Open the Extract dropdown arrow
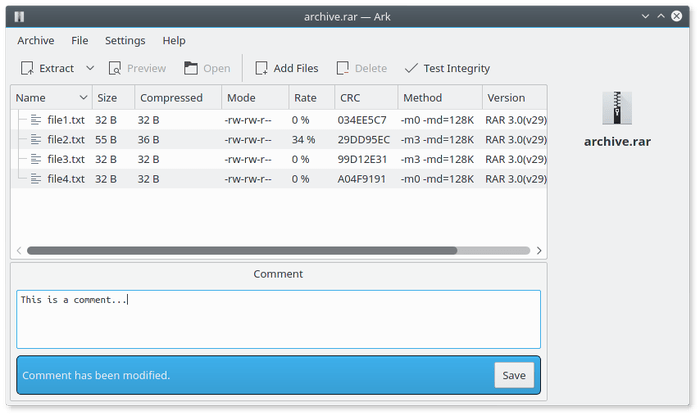 coord(90,68)
